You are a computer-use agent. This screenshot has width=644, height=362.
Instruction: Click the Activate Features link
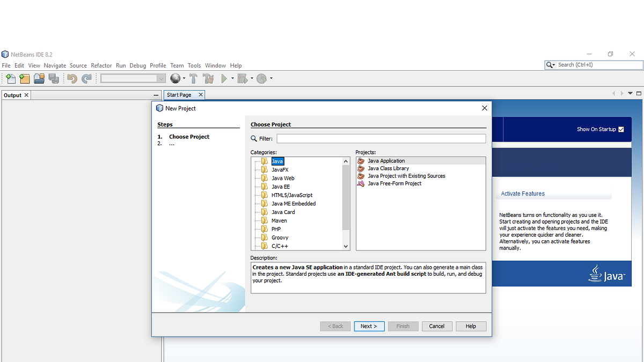pyautogui.click(x=523, y=194)
